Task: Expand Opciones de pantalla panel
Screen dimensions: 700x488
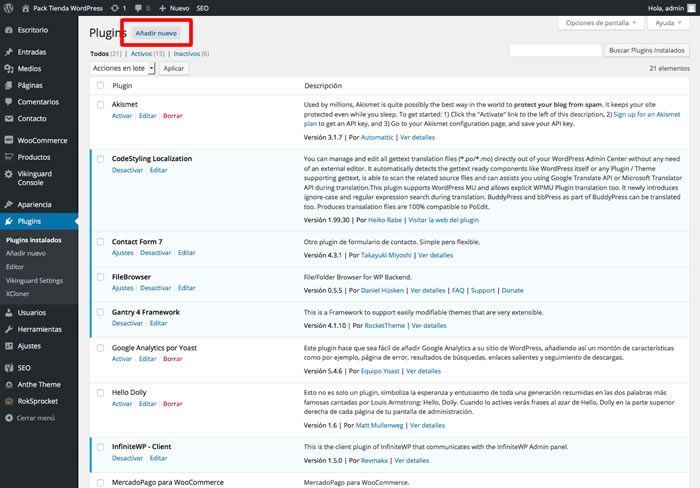Action: (601, 23)
